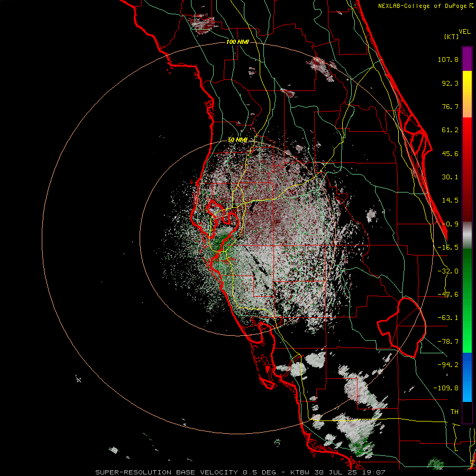The image size is (476, 476).
Task: Click the 61.2 velocity scale value
Action: point(450,130)
